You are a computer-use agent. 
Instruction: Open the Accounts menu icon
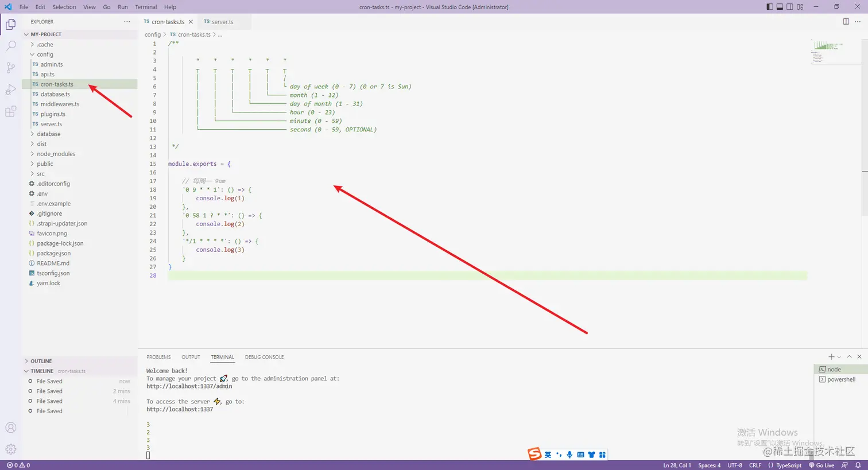(x=11, y=428)
